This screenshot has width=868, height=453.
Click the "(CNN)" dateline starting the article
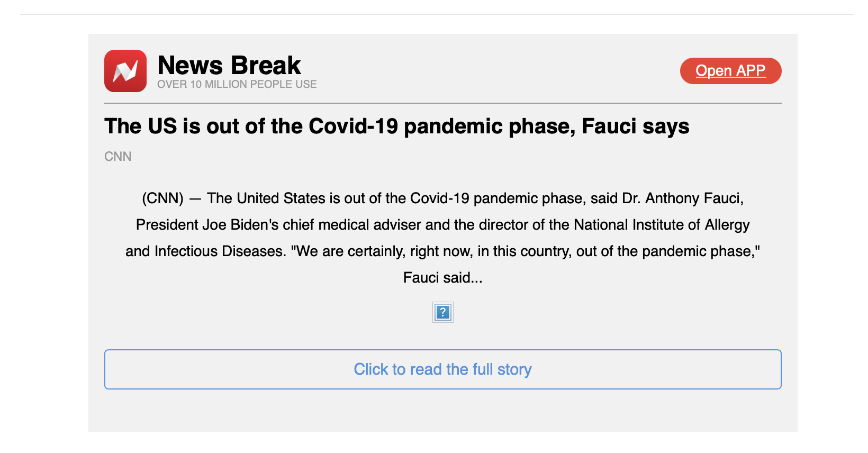click(162, 198)
